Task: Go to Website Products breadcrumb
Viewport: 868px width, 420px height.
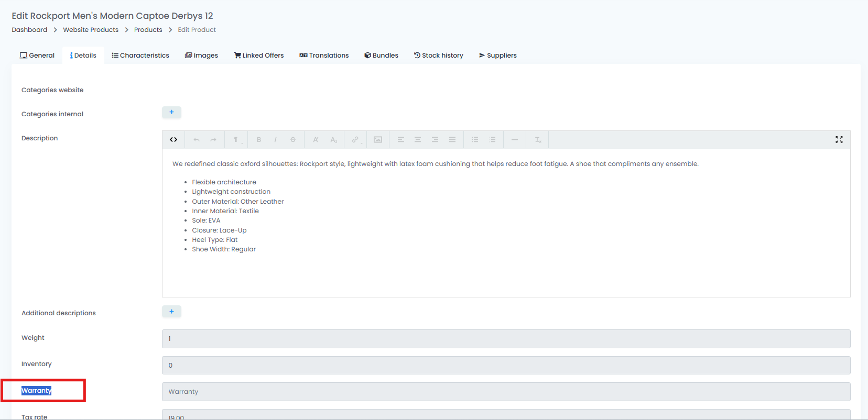Action: (91, 30)
